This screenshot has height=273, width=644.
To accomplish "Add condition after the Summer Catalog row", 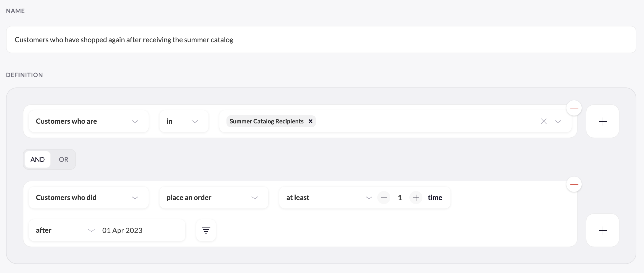I will [603, 122].
